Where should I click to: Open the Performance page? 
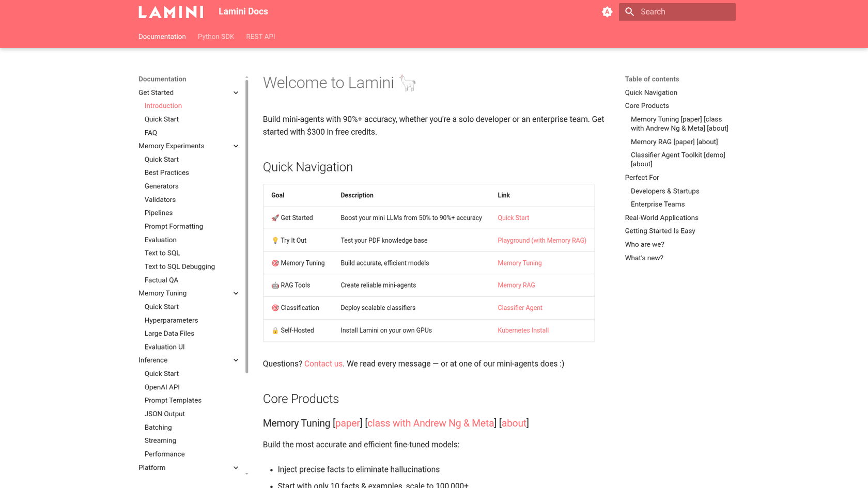click(x=165, y=454)
